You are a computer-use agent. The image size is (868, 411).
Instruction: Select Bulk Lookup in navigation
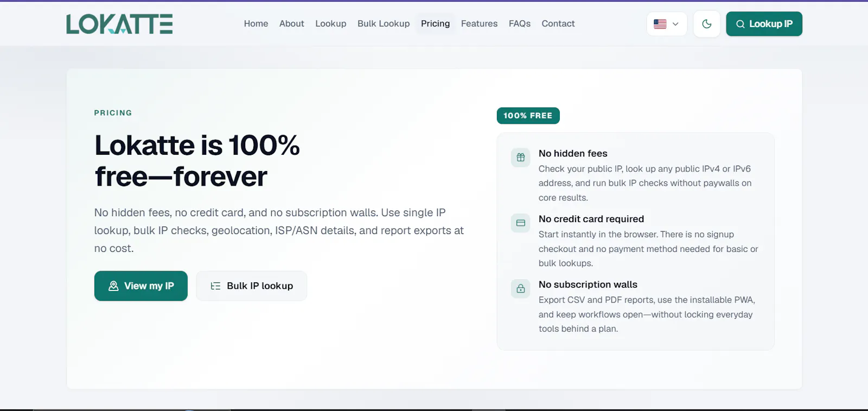point(384,24)
